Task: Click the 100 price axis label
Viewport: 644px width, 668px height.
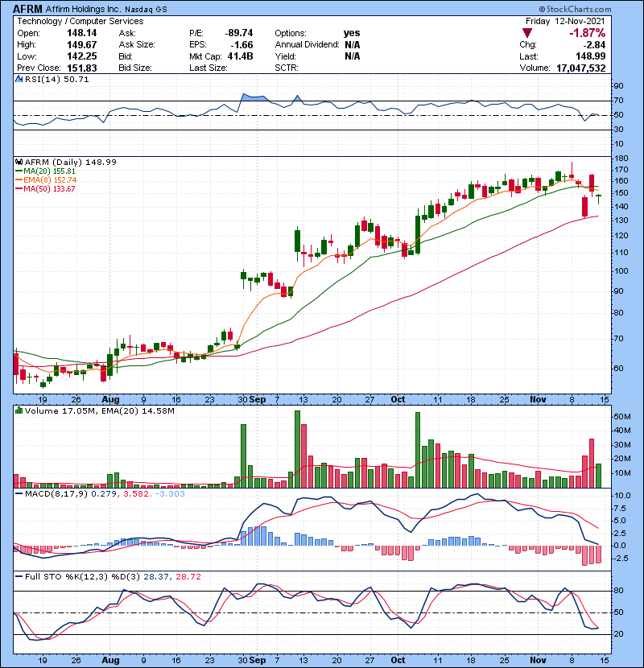Action: pos(621,271)
